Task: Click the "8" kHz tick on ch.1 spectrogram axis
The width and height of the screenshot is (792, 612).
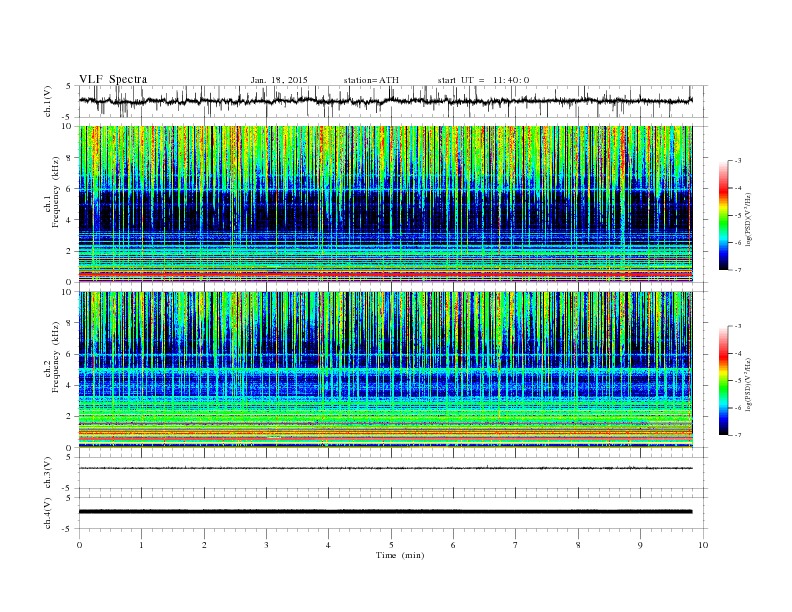Action: point(69,158)
